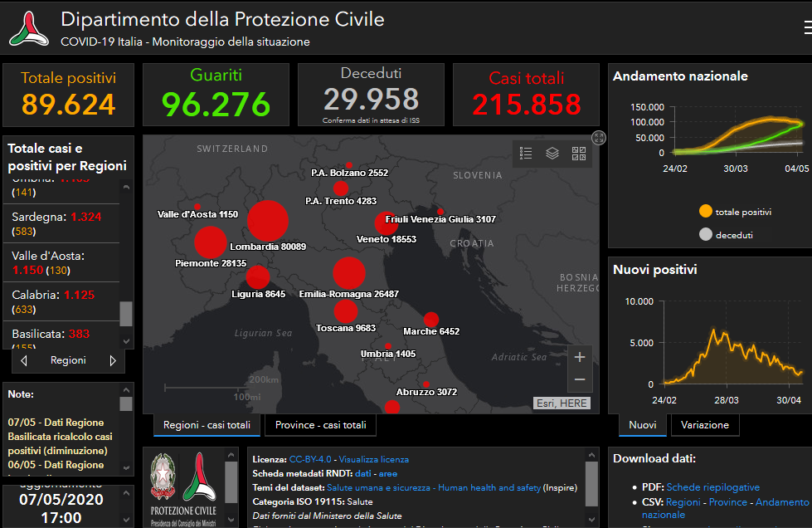Switch to the Variazione chart tab
The height and width of the screenshot is (528, 812).
coord(704,425)
